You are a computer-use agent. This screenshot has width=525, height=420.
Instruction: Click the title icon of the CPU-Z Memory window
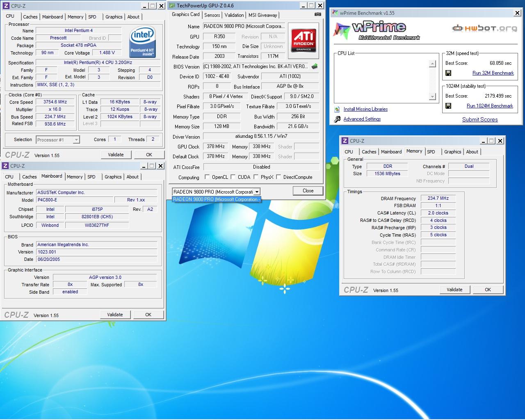pos(345,141)
